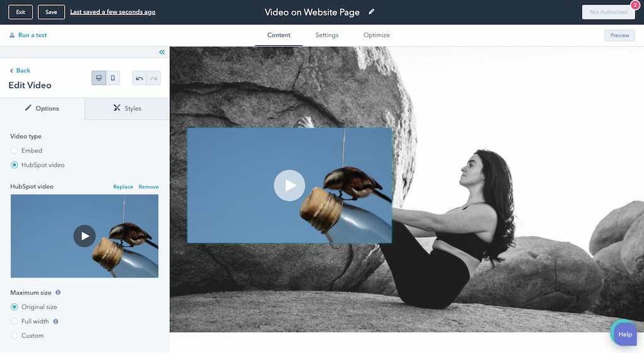The image size is (644, 353).
Task: Click the Preview button
Action: coord(619,35)
